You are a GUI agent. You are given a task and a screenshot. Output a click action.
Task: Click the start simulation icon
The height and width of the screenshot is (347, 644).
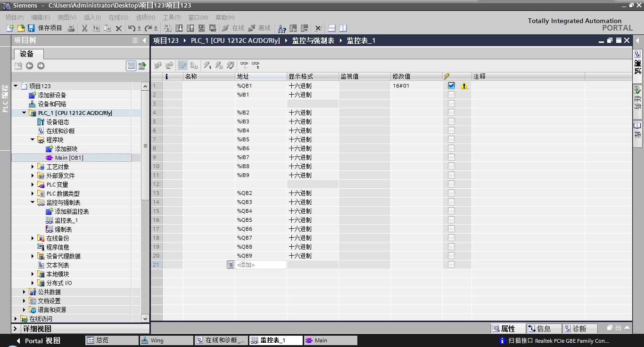202,28
